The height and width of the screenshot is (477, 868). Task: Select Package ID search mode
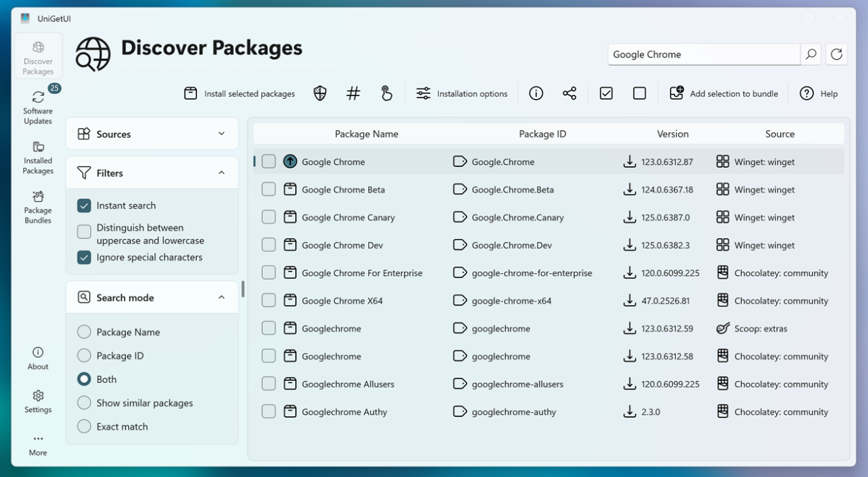pyautogui.click(x=84, y=355)
